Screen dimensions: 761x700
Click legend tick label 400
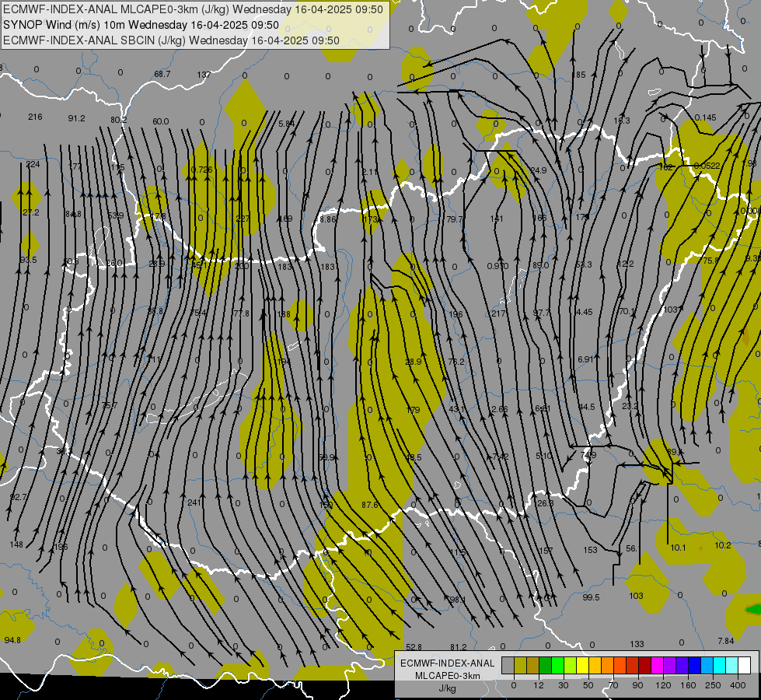tap(738, 685)
